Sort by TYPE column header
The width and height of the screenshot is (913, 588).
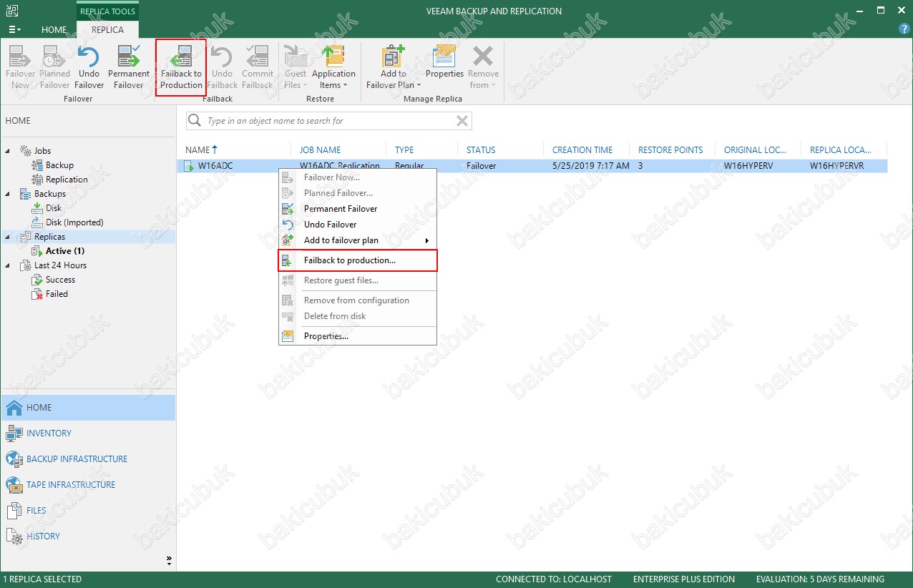pos(404,150)
